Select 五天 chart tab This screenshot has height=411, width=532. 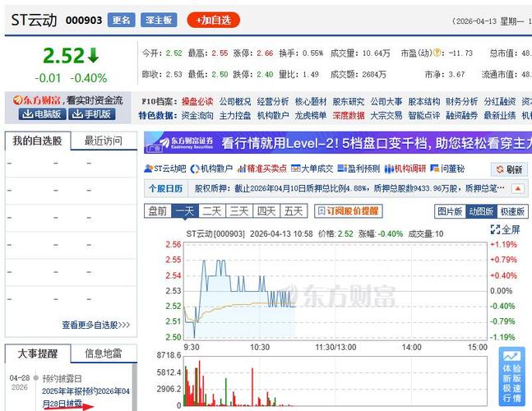click(x=294, y=211)
